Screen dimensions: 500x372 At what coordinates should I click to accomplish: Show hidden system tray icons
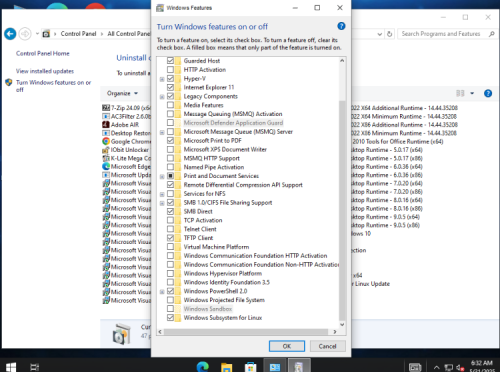pyautogui.click(x=436, y=367)
